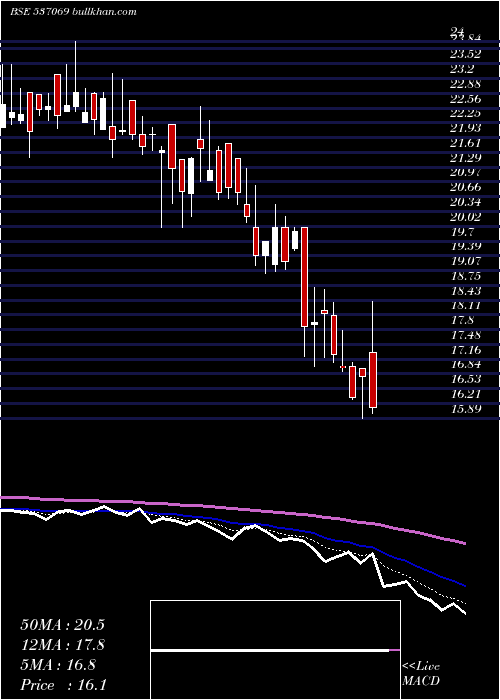Select the 19.07 price axis label
The height and width of the screenshot is (700, 500).
(x=466, y=261)
